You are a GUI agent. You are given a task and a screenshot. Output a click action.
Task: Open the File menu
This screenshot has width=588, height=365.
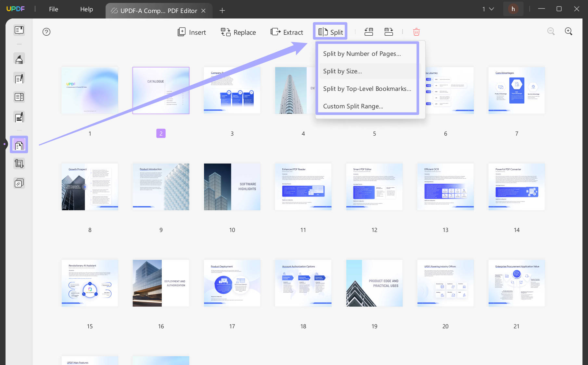(x=53, y=9)
